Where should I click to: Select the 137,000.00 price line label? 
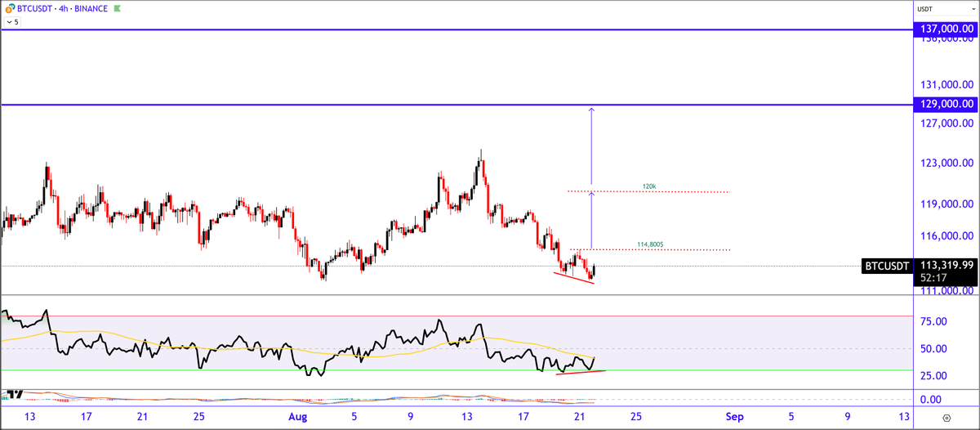click(x=946, y=29)
